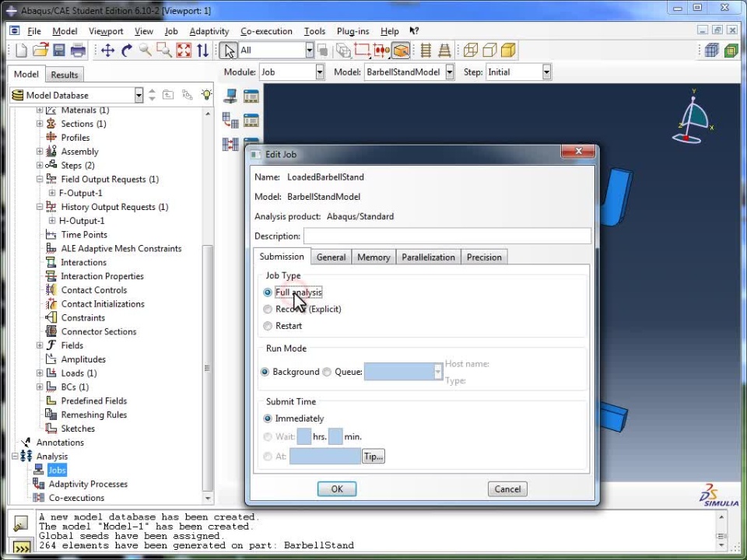The image size is (747, 560).
Task: Open the Job Manager icon beside Create Job
Action: 251,96
